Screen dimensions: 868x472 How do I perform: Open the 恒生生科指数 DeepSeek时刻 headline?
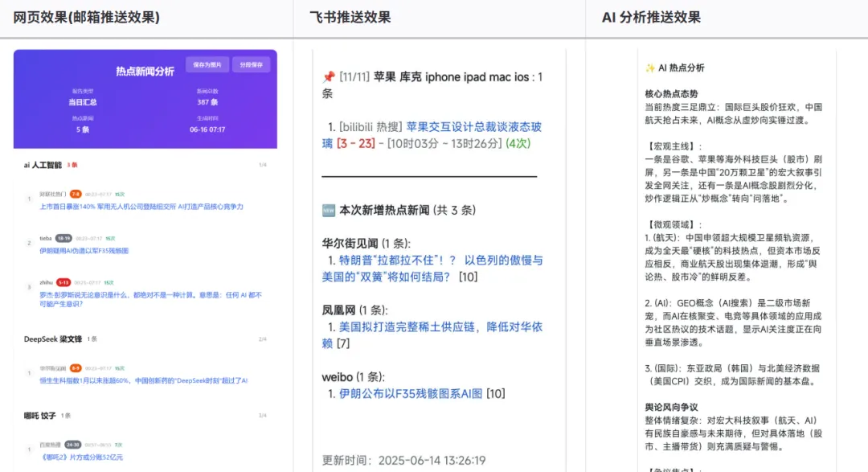point(143,380)
